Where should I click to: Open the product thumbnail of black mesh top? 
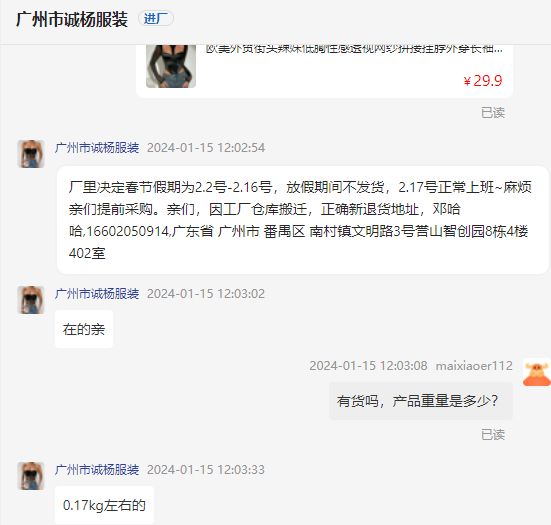coord(171,66)
